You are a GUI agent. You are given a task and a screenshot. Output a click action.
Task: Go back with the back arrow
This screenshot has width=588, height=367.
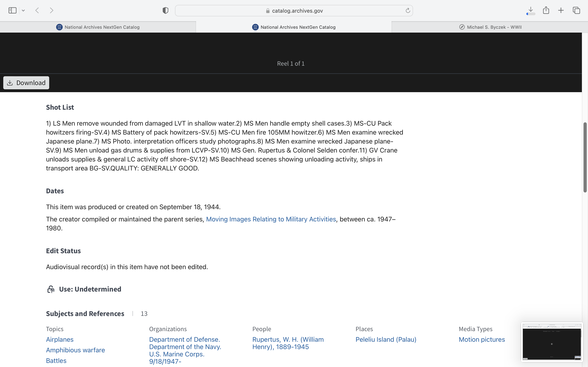(37, 10)
